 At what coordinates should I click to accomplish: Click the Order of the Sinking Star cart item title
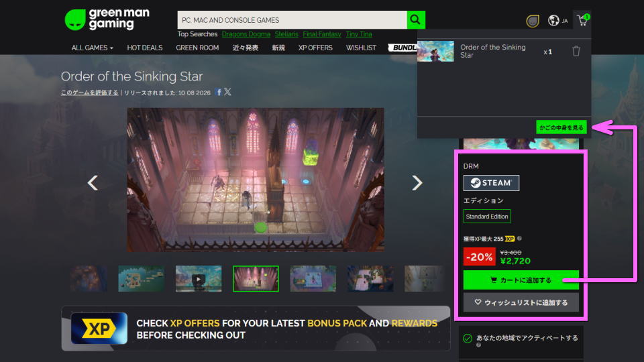pos(493,51)
